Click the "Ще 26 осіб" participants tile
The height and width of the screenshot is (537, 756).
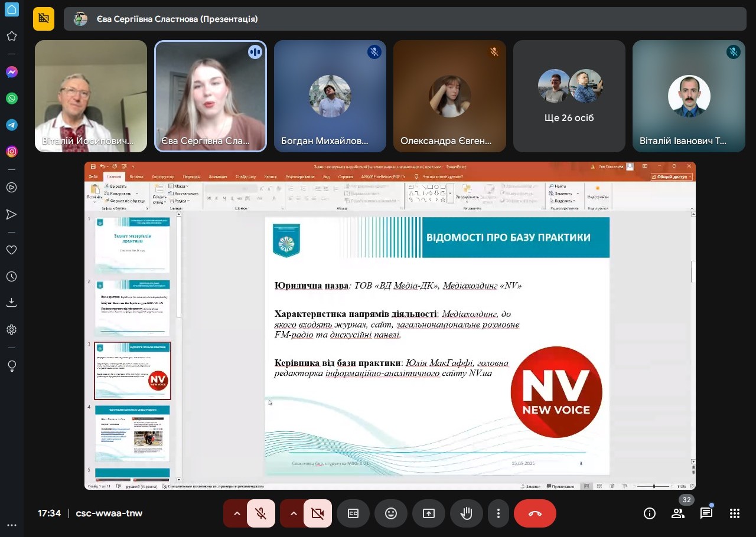[x=569, y=96]
